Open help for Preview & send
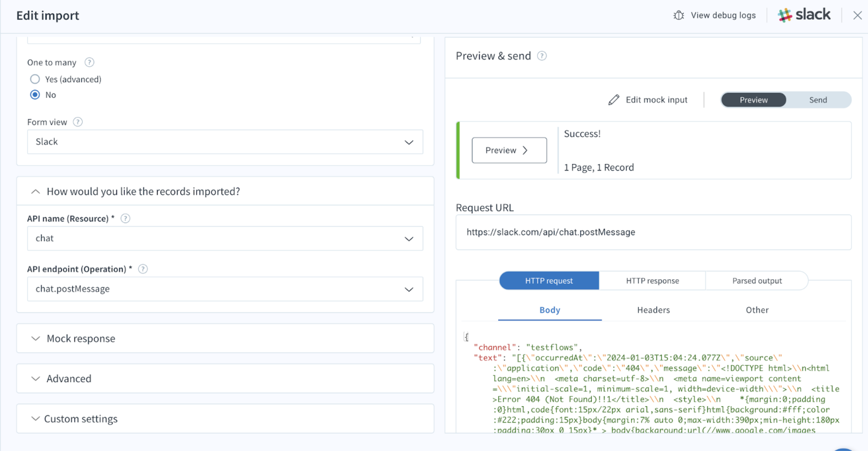Viewport: 868px width, 451px height. (542, 56)
